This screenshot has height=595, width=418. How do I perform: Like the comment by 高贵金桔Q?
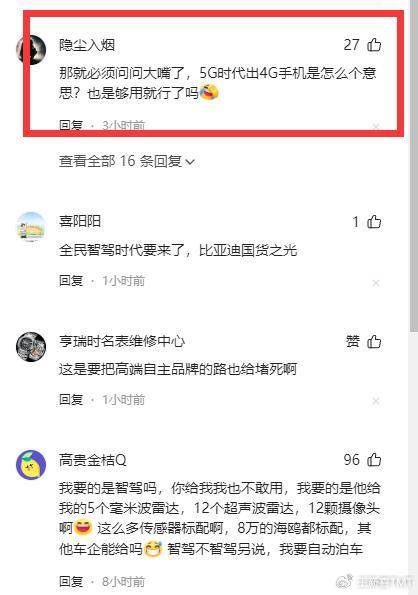point(374,460)
